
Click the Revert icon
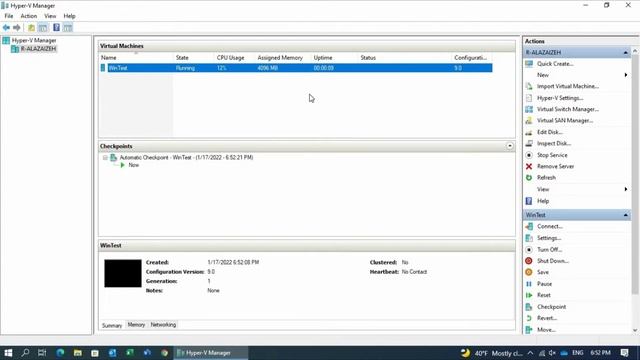[x=529, y=318]
